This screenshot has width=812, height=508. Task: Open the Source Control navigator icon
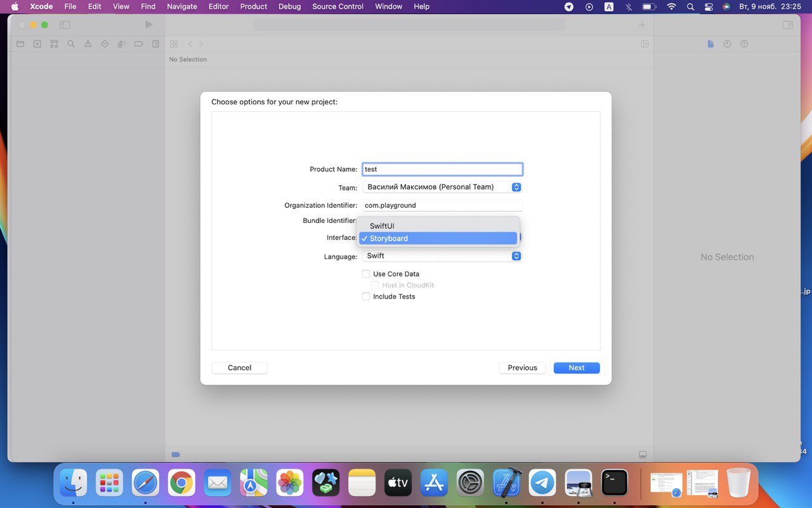point(37,44)
